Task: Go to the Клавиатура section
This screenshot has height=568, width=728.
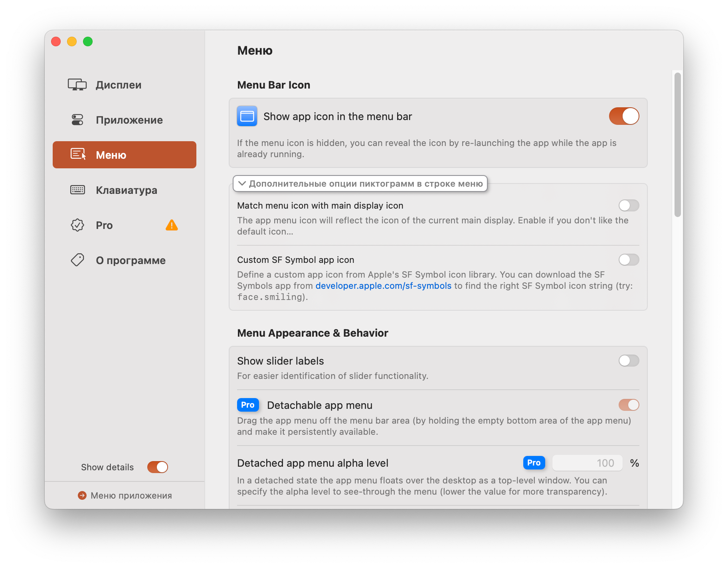Action: 125,190
